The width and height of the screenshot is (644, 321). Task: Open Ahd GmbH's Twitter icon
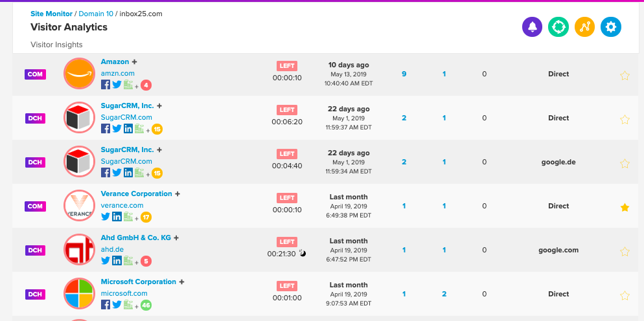point(106,260)
